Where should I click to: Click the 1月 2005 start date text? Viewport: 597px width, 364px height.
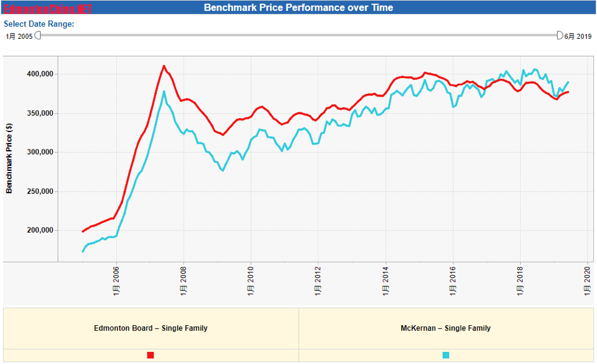pos(19,37)
